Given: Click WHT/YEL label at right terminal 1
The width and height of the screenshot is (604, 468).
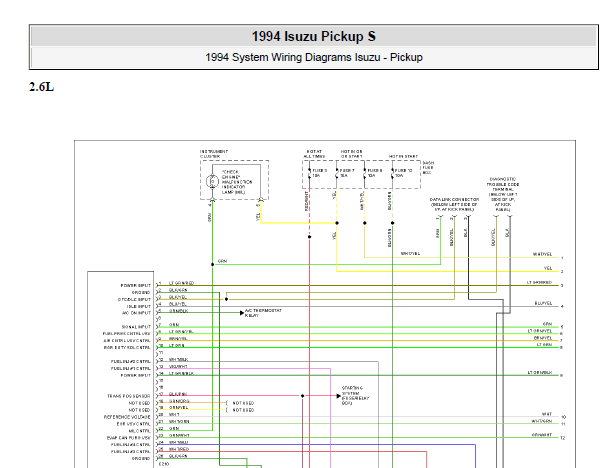Looking at the screenshot, I should coord(542,254).
